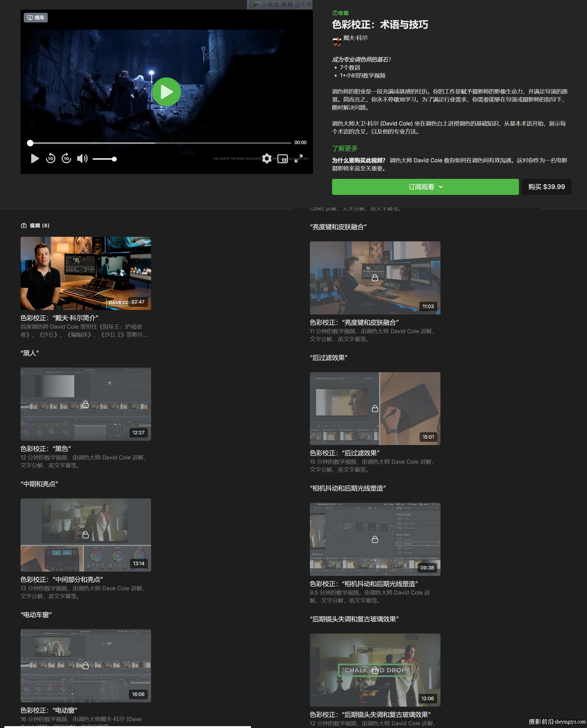Viewport: 587px width, 728px height.
Task: Click the 成为专业调色师的基石! tagline
Action: (361, 60)
